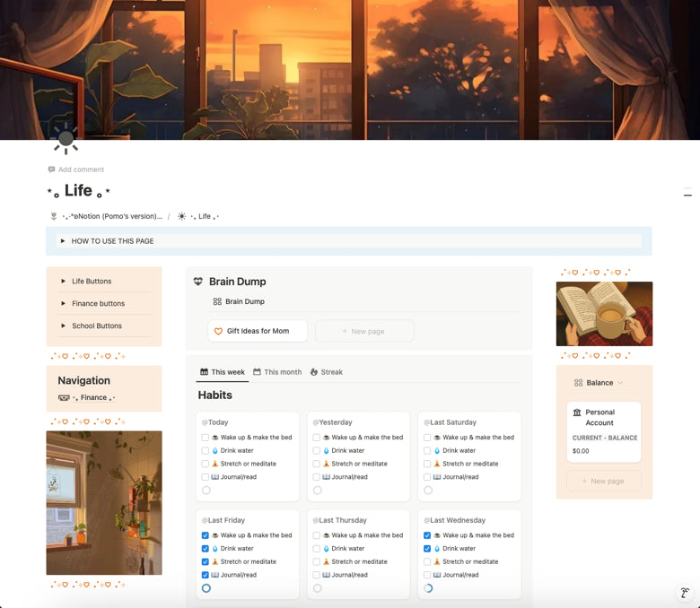
Task: Click New page button in Brain Dump
Action: click(x=363, y=331)
